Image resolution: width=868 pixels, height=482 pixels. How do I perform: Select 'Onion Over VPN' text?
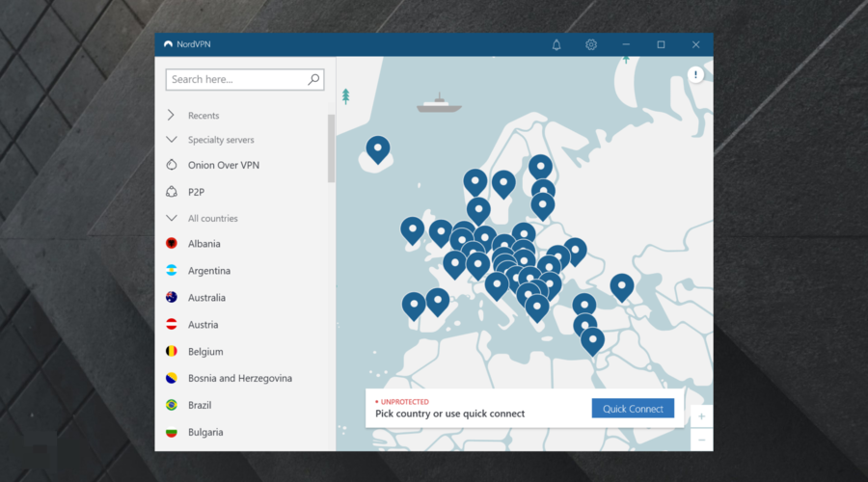(224, 165)
